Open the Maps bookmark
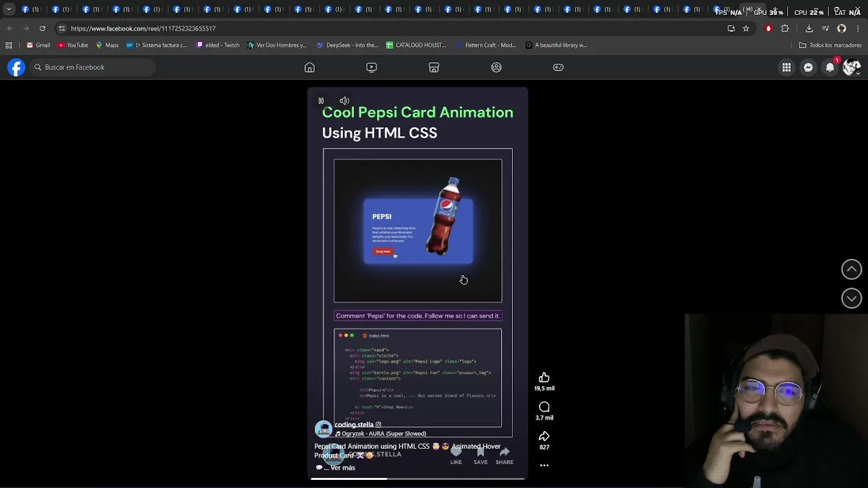This screenshot has height=488, width=868. (x=107, y=45)
